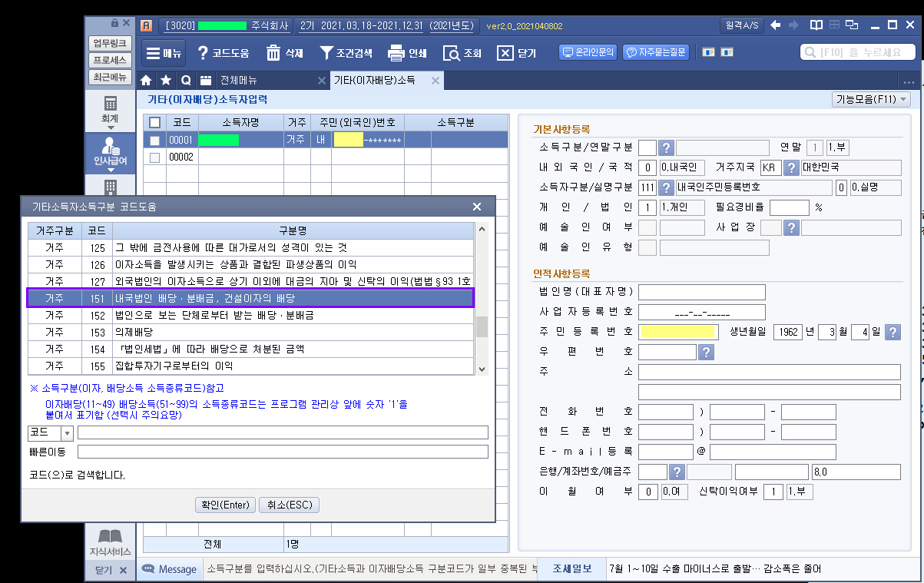The height and width of the screenshot is (583, 924).
Task: Toggle the select-all checkbox in table header
Action: (155, 123)
